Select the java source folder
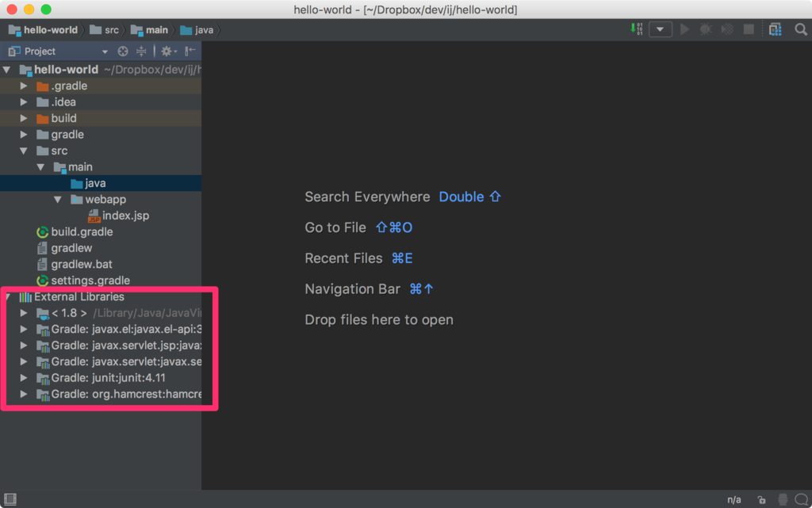812x508 pixels. tap(101, 183)
